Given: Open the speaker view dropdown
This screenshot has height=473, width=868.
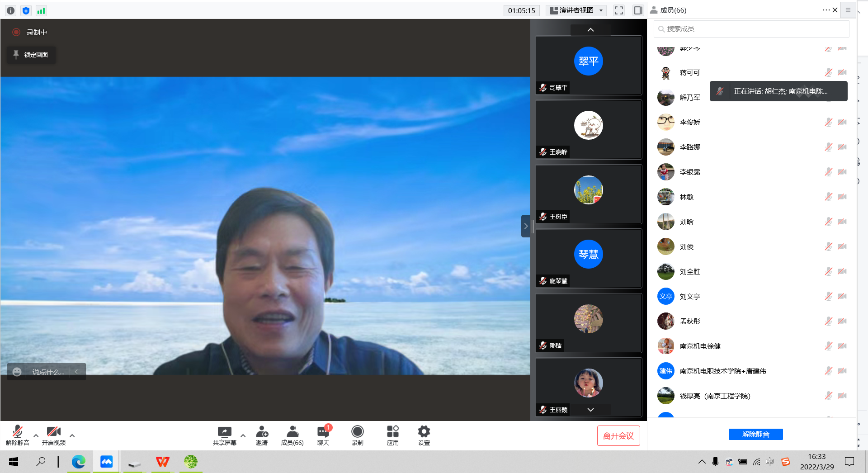Looking at the screenshot, I should 576,10.
